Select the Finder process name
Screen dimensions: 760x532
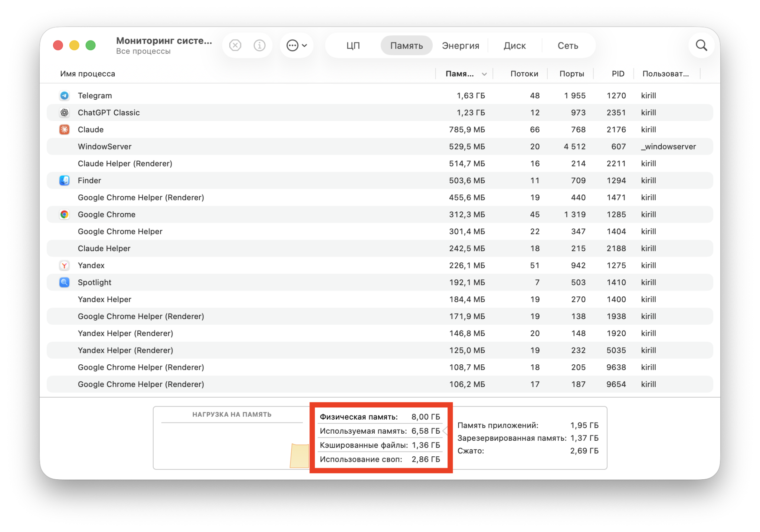(x=89, y=180)
